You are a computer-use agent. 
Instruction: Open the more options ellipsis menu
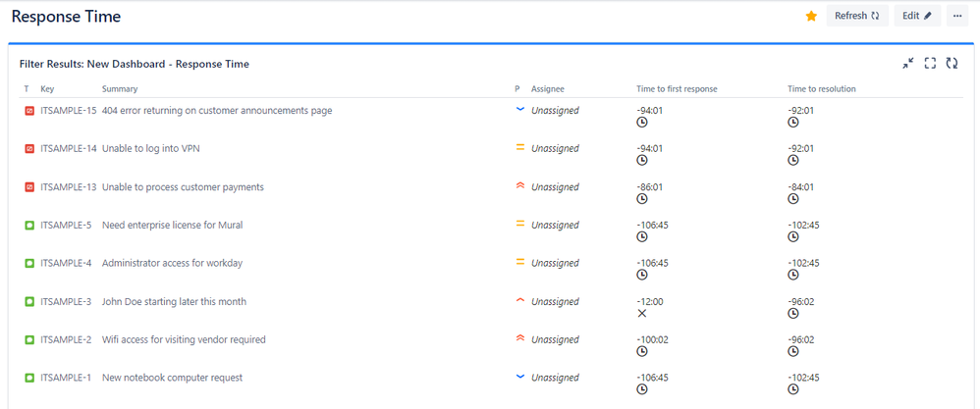tap(957, 17)
